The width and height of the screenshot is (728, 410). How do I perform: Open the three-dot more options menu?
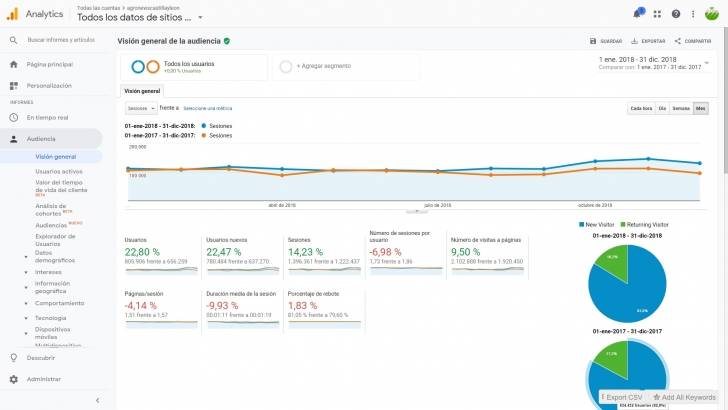point(693,14)
